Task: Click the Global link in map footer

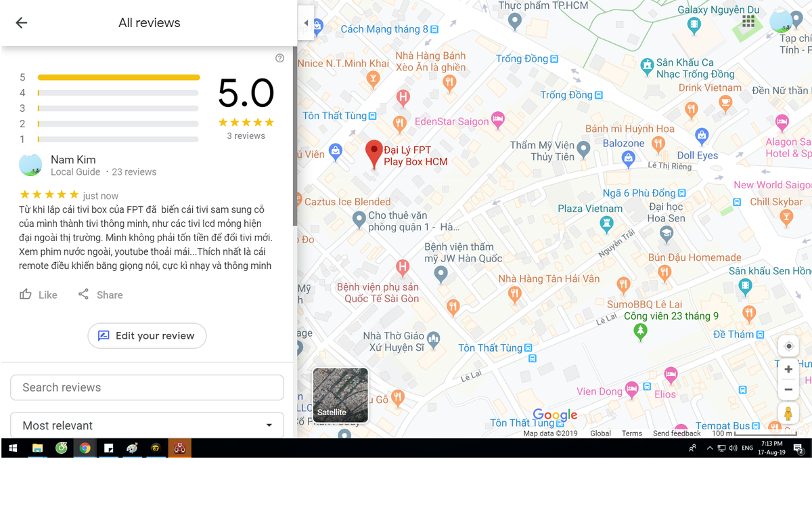Action: point(600,433)
